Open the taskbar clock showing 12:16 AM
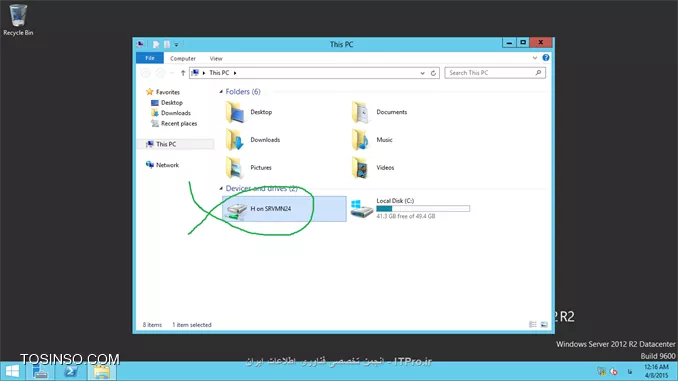Screen dimensions: 678x381 [656, 371]
